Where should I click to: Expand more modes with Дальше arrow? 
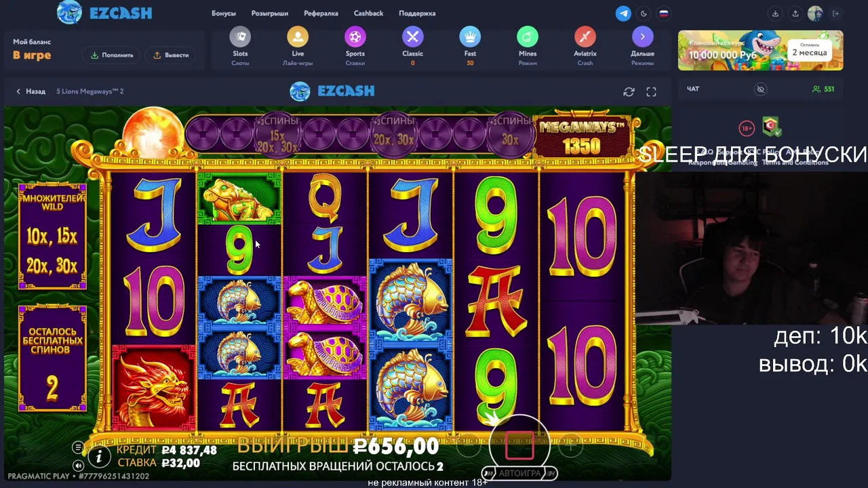pyautogui.click(x=642, y=46)
